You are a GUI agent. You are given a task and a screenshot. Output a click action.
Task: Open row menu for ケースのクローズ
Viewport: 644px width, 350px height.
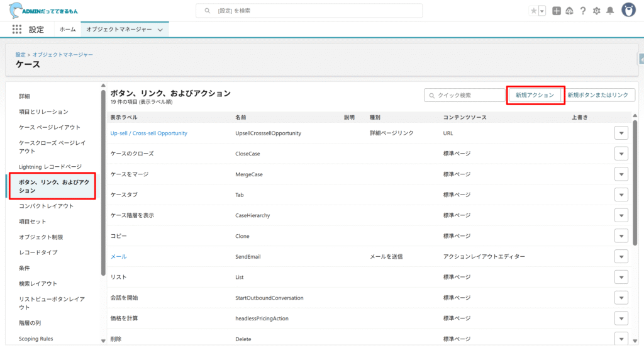click(x=621, y=154)
